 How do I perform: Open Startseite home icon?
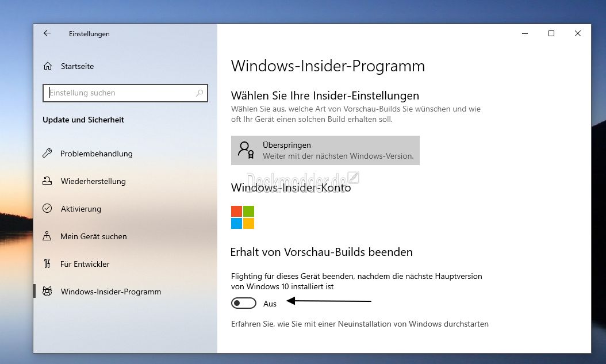click(x=48, y=66)
